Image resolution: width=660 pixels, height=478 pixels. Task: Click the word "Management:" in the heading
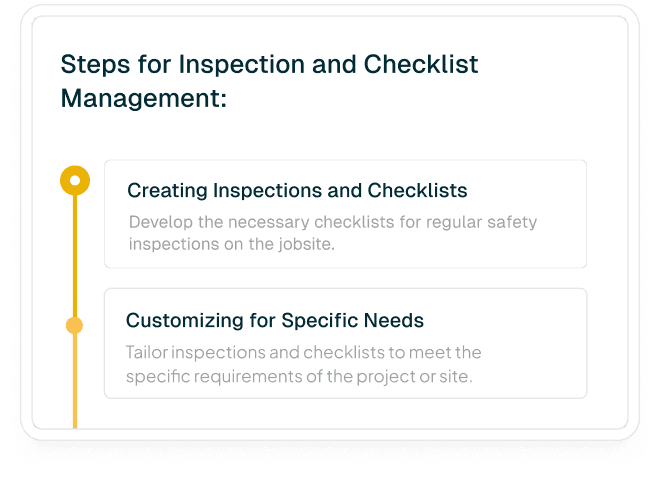coord(144,99)
